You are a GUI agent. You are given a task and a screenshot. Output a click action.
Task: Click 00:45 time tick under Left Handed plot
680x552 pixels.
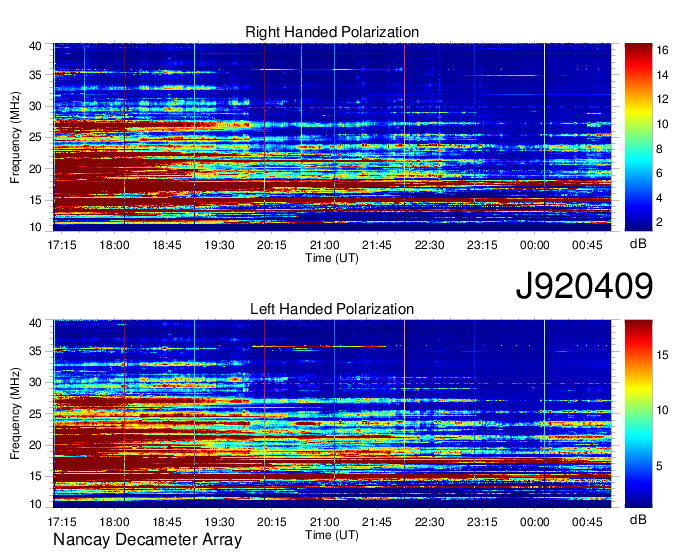coord(587,522)
